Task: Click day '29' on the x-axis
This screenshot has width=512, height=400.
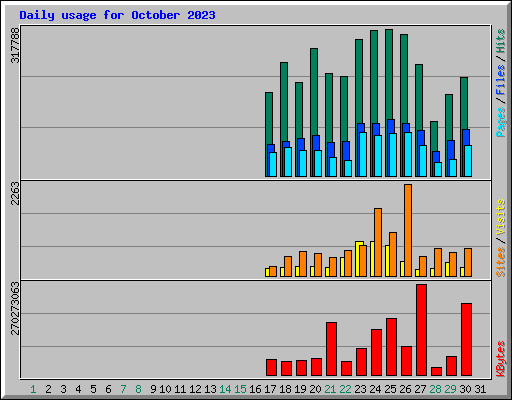Action: pos(450,389)
